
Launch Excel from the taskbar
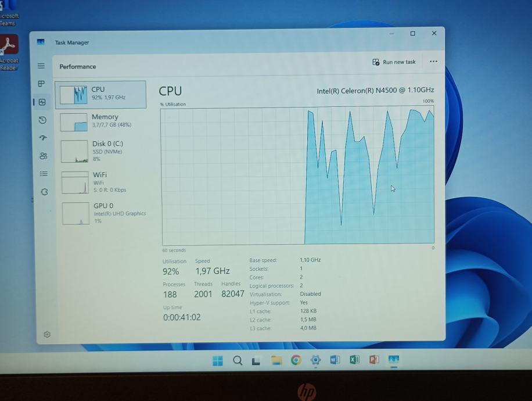[354, 359]
